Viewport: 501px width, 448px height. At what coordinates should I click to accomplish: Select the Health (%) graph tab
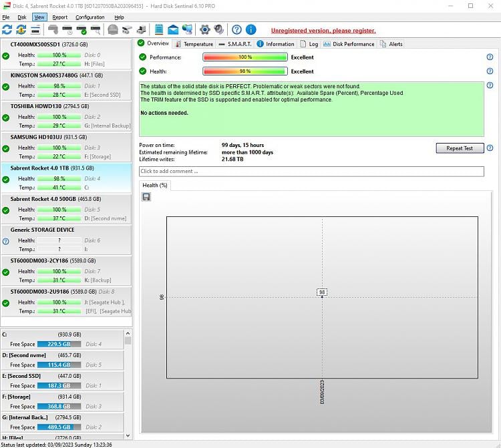[155, 185]
